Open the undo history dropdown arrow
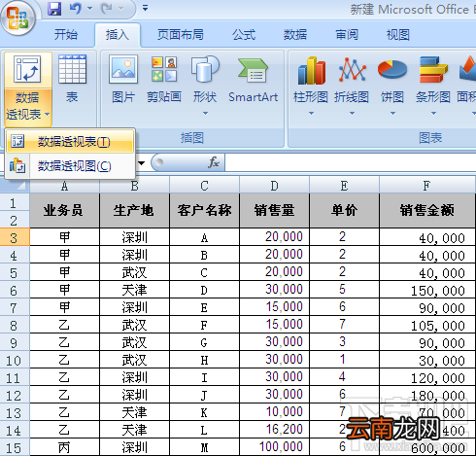This screenshot has height=456, width=476. (90, 9)
